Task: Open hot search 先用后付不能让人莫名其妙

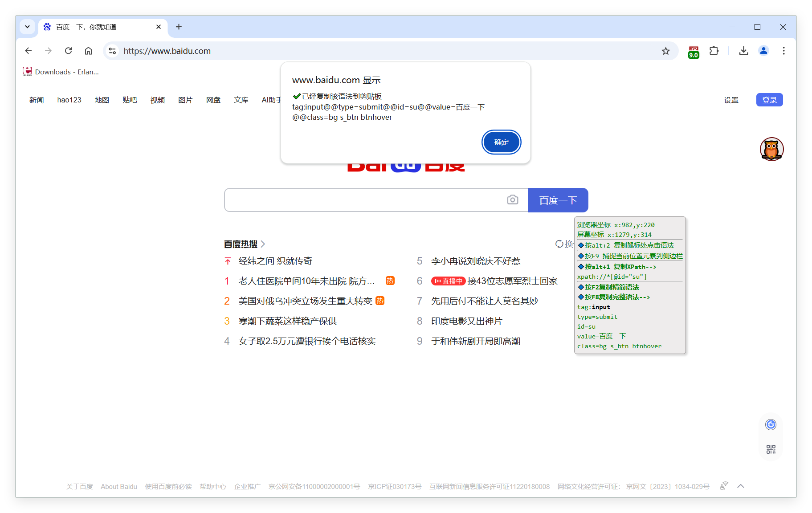Action: pyautogui.click(x=484, y=301)
